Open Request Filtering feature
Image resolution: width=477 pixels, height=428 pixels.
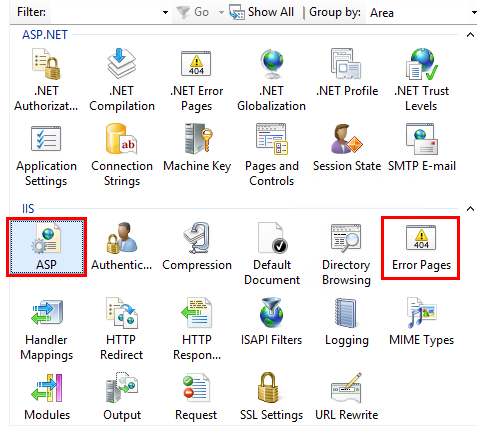[196, 397]
